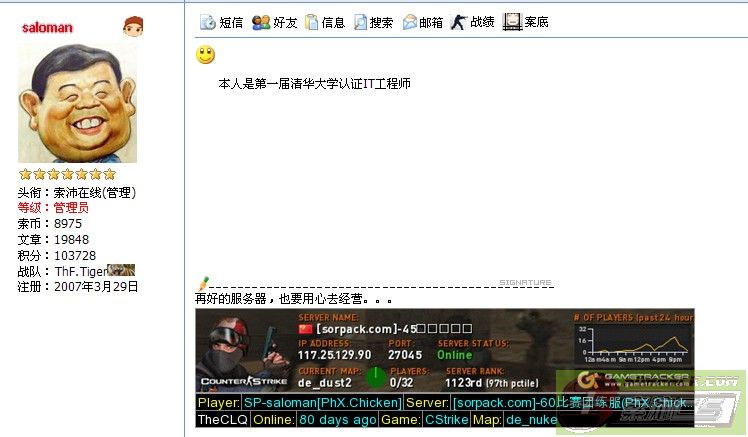Viewport: 748px width, 437px height.
Task: Click the [sorpack.com]-60 server link
Action: (x=570, y=403)
